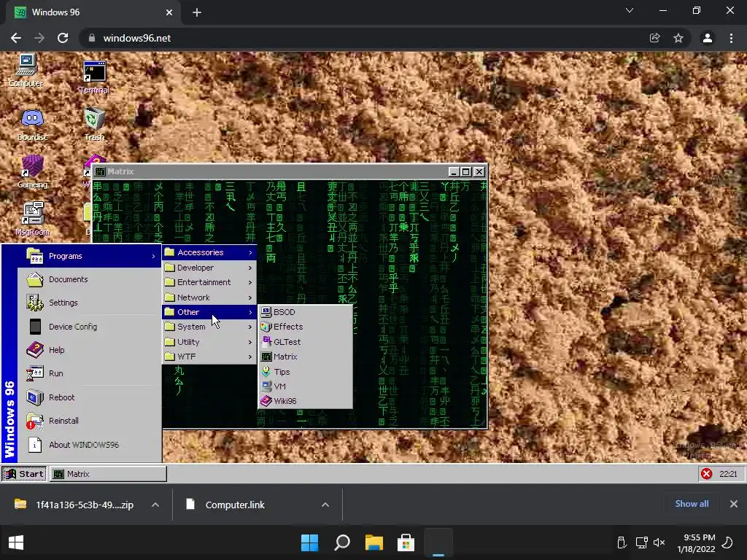Open the Computer desktop icon
The width and height of the screenshot is (747, 560).
pyautogui.click(x=26, y=71)
